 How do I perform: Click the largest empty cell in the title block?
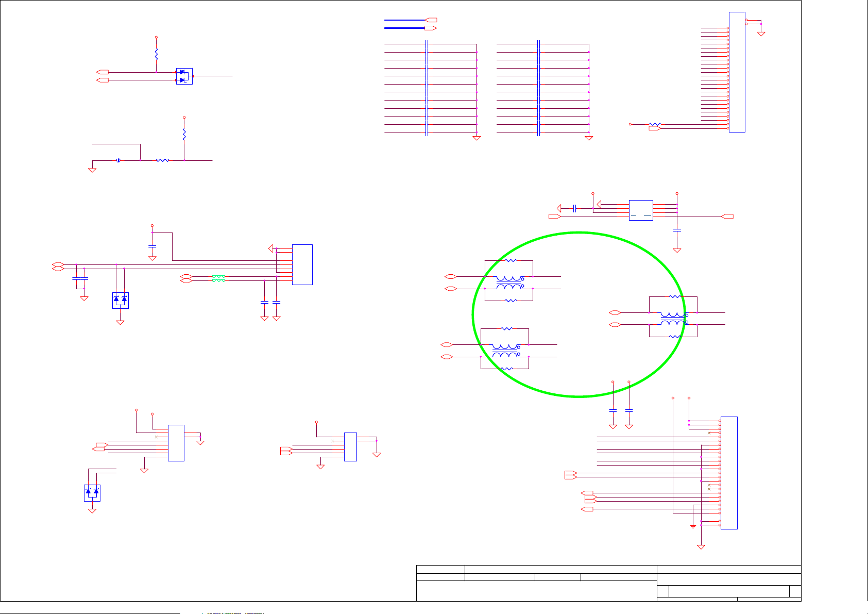tap(536, 591)
